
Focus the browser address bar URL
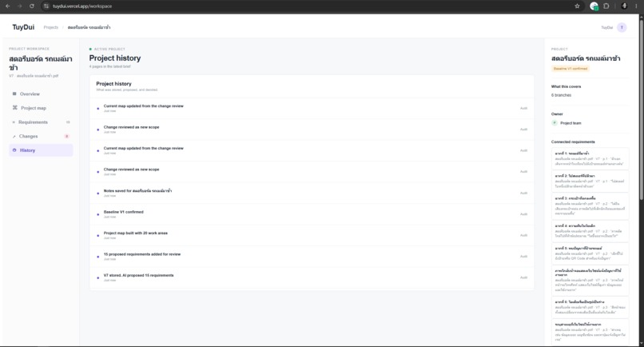point(82,6)
